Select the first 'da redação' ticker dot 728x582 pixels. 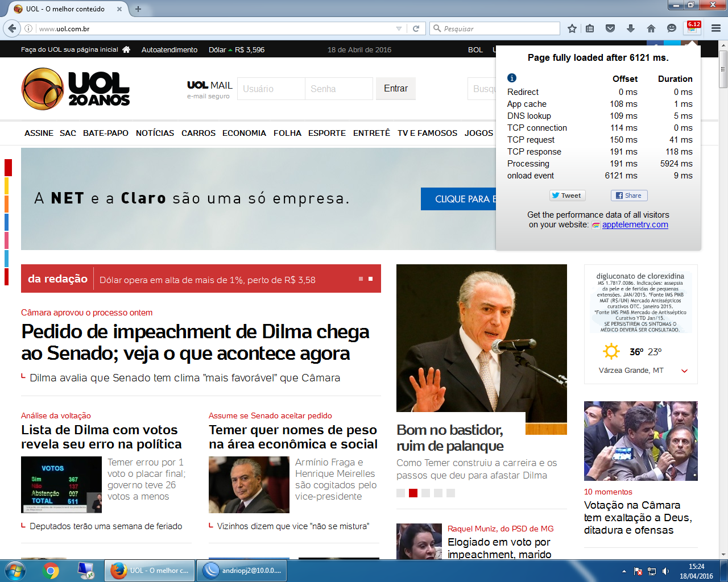pos(361,278)
